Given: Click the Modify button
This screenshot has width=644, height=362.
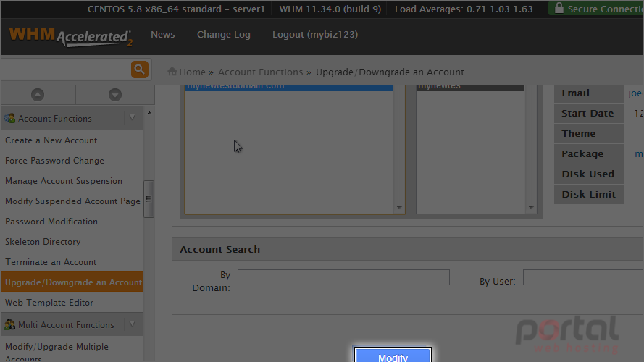Looking at the screenshot, I should pos(393,355).
